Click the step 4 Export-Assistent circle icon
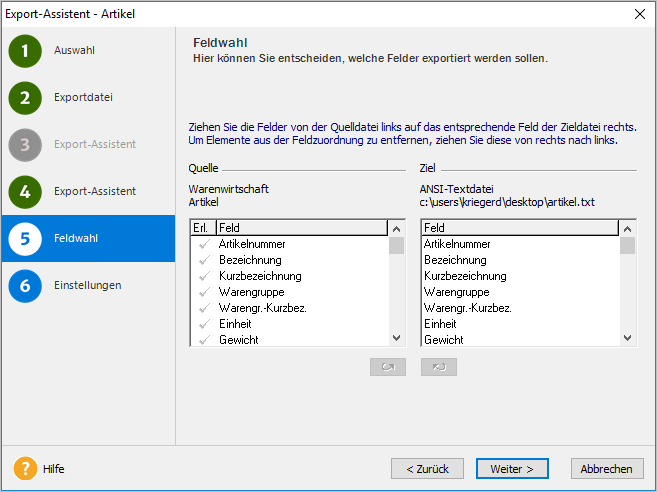The width and height of the screenshot is (657, 492). point(25,192)
